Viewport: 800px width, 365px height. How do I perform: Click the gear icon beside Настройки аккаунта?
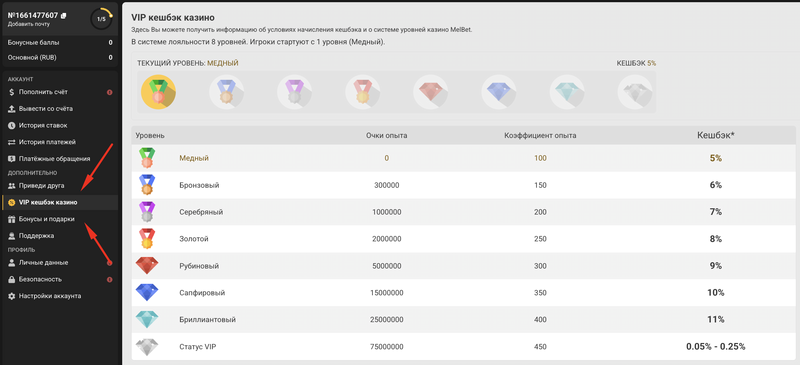tap(12, 296)
